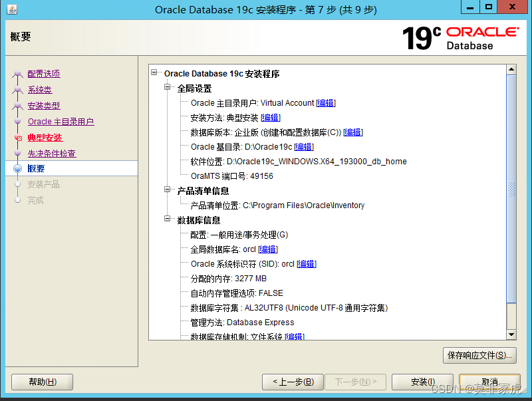
Task: Click the summary scrollbar up arrow
Action: [x=511, y=69]
